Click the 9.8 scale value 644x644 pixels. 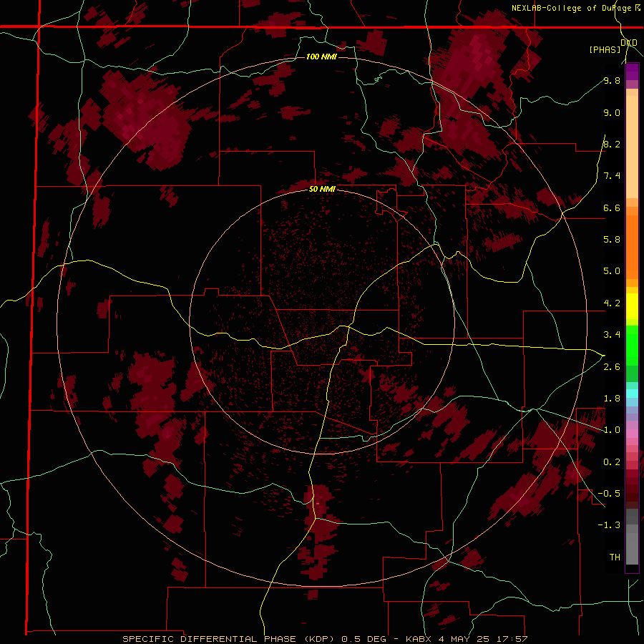[x=612, y=80]
